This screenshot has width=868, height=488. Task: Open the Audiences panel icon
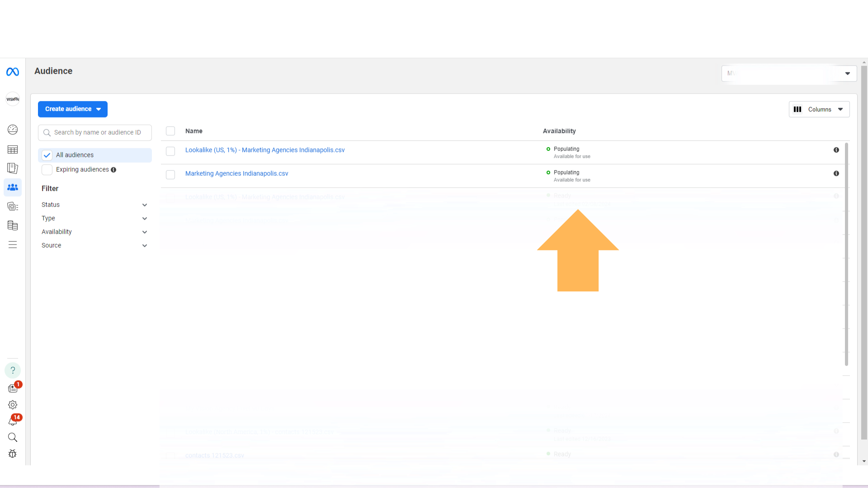pos(13,187)
